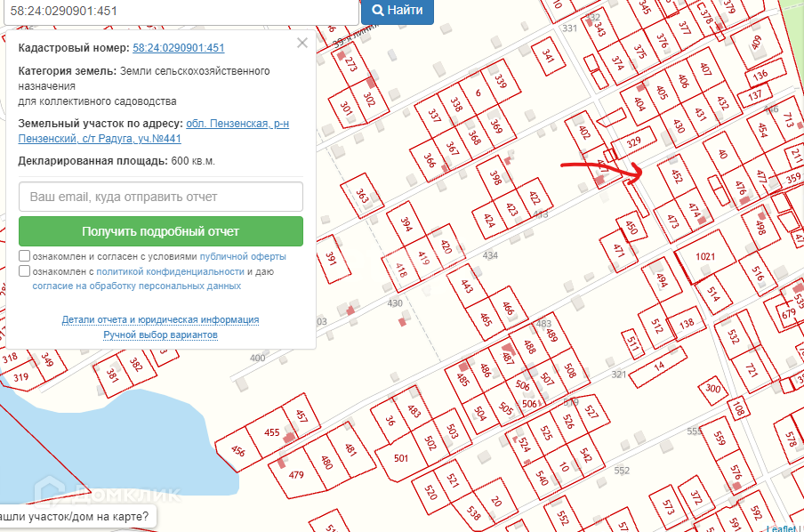Select parcel 391 on the map

331,259
